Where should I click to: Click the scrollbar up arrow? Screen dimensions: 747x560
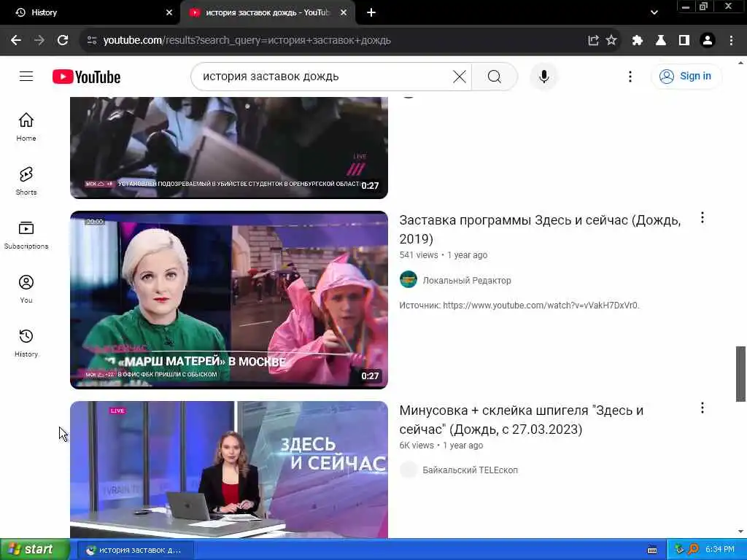(740, 63)
